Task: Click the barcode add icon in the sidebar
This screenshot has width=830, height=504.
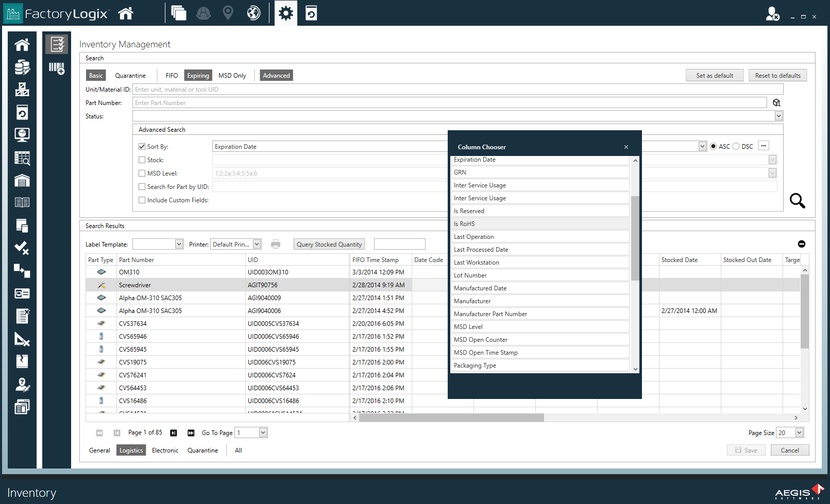Action: (57, 67)
